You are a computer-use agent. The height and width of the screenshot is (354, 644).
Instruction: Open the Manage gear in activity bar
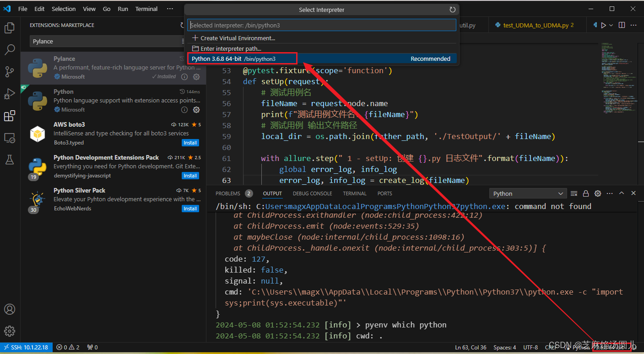click(10, 331)
